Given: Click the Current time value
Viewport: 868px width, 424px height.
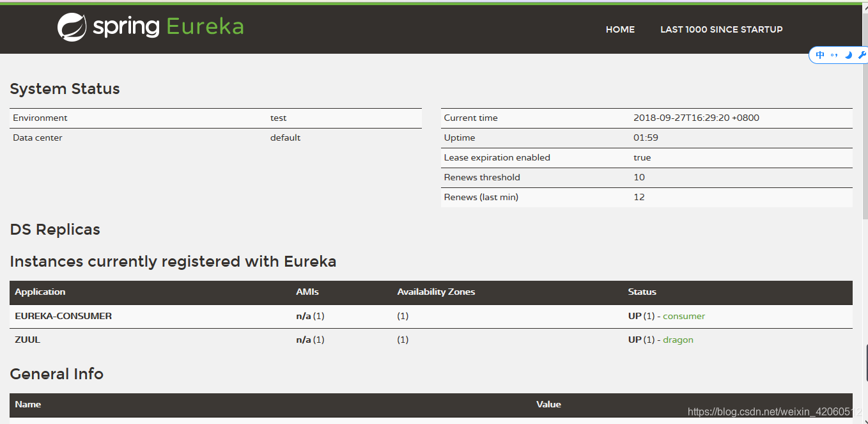Looking at the screenshot, I should (696, 118).
